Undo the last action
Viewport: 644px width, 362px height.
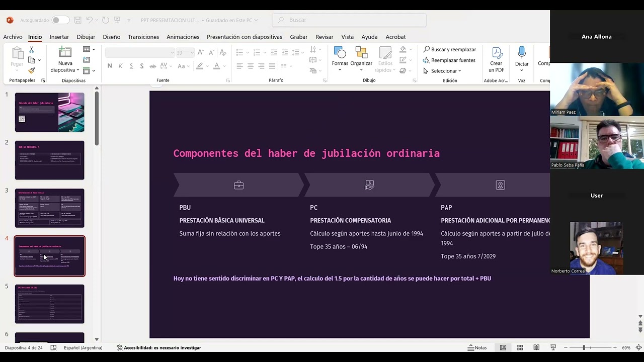[89, 20]
